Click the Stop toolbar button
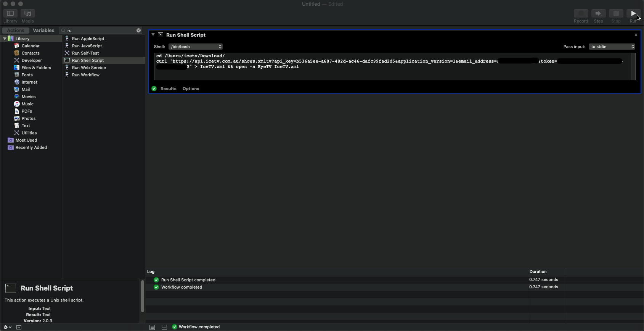Viewport: 644px width, 331px height. click(616, 13)
